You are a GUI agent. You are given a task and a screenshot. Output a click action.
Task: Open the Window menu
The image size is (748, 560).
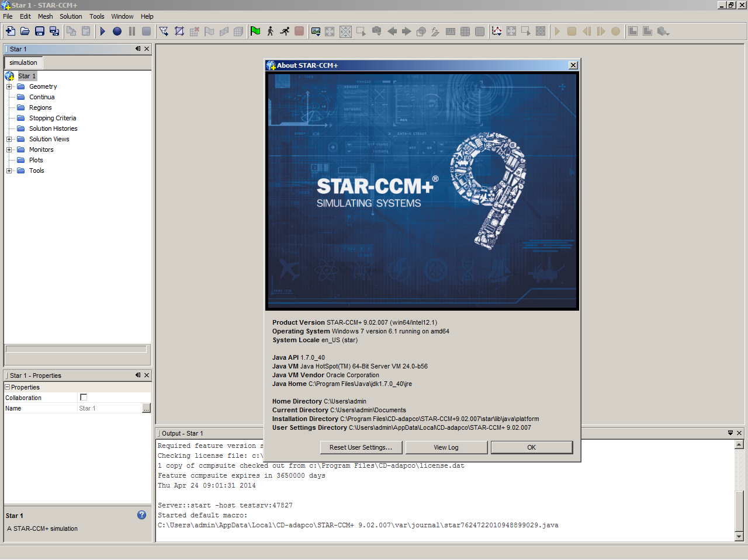pos(122,16)
